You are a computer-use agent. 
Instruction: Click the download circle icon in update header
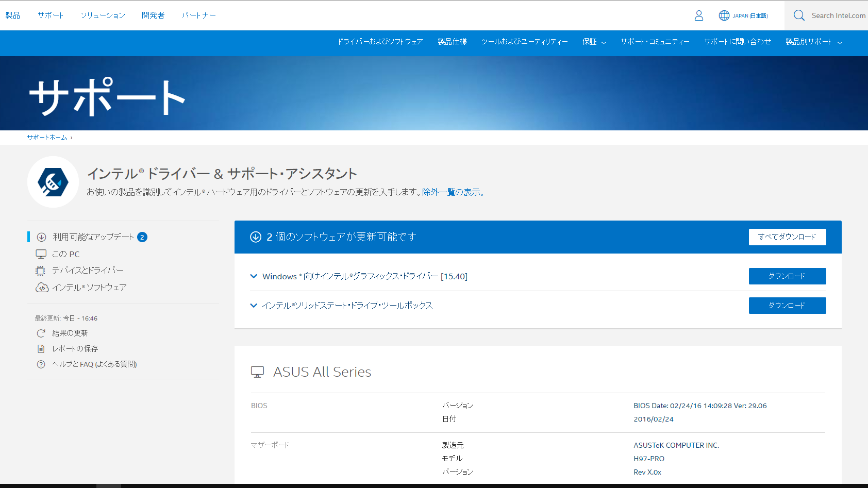click(256, 237)
